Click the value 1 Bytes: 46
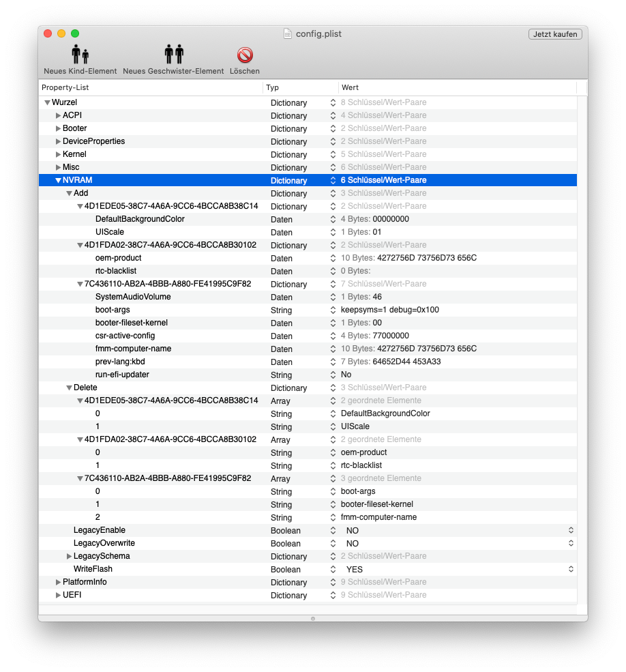The image size is (626, 672). (x=361, y=297)
